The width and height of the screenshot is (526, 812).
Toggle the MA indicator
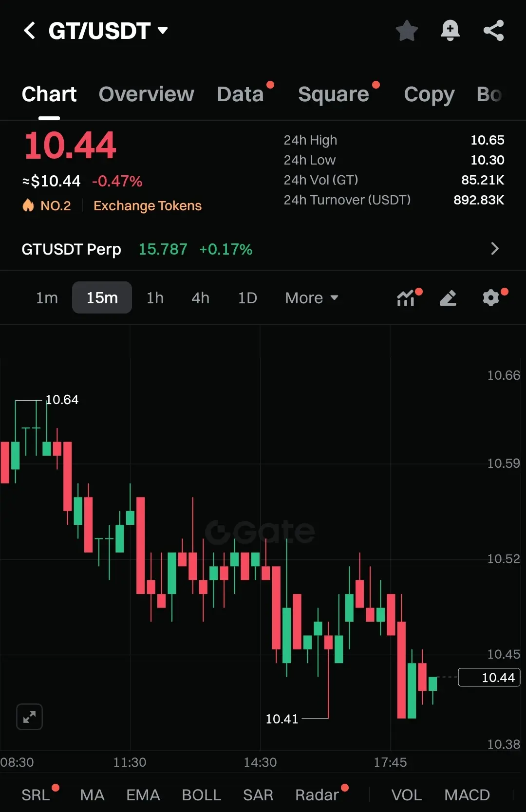(x=92, y=795)
